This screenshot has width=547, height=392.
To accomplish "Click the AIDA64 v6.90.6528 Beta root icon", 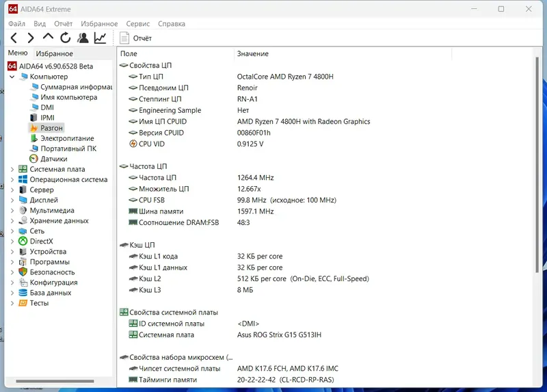I will pos(12,66).
